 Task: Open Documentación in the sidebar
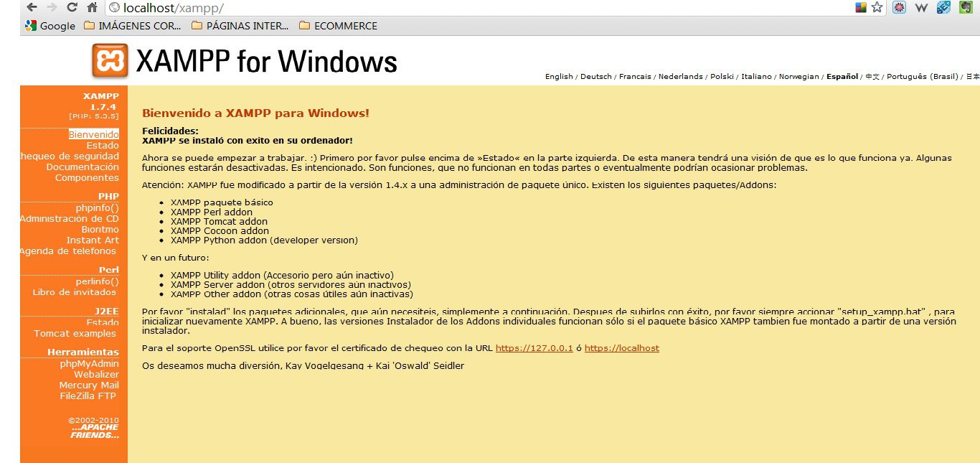83,167
